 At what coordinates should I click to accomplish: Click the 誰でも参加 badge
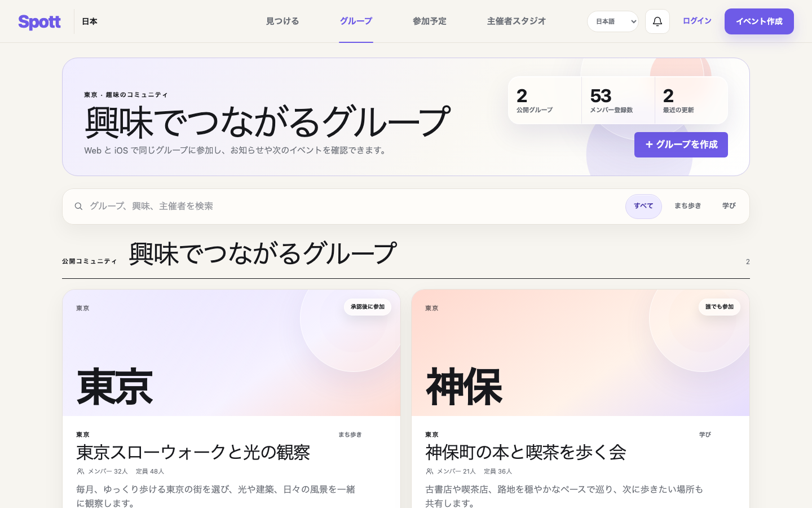pyautogui.click(x=720, y=307)
